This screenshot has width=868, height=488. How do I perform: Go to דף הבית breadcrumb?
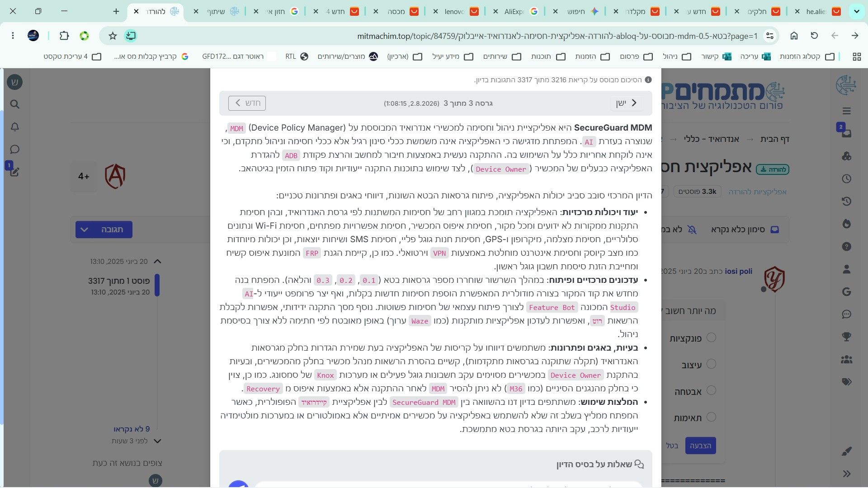775,139
